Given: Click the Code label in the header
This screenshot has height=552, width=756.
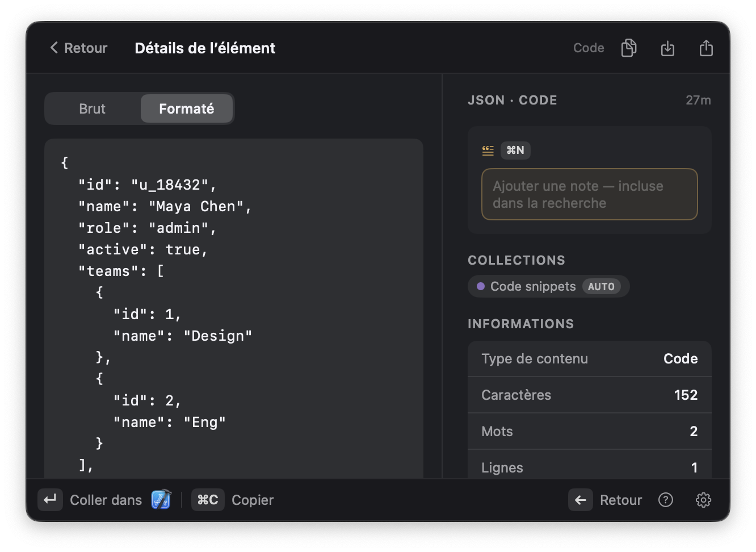Looking at the screenshot, I should pyautogui.click(x=589, y=48).
